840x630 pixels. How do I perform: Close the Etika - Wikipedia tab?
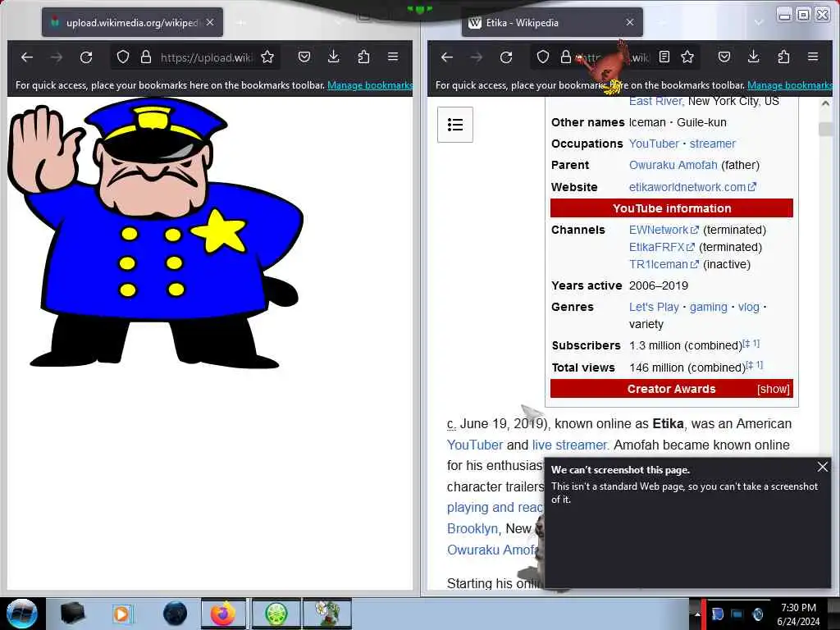point(630,22)
